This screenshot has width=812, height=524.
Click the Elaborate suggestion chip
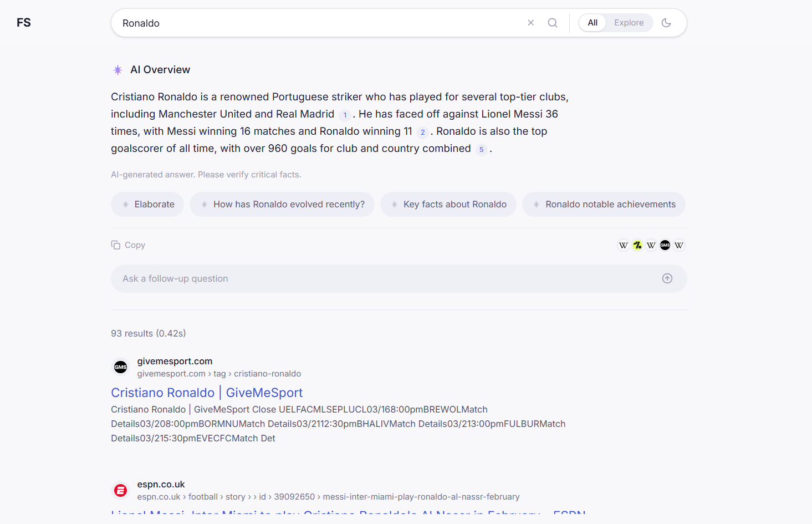click(147, 204)
